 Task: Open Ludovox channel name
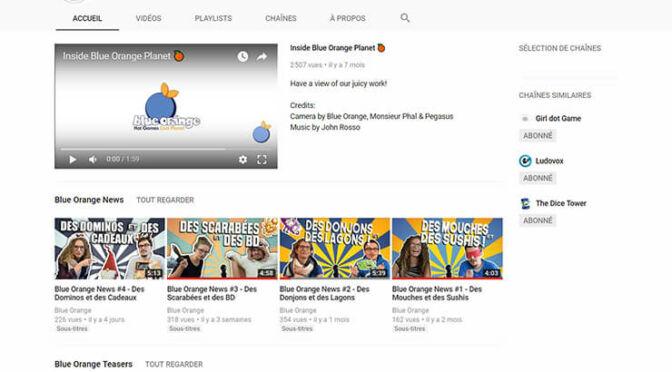pyautogui.click(x=549, y=161)
